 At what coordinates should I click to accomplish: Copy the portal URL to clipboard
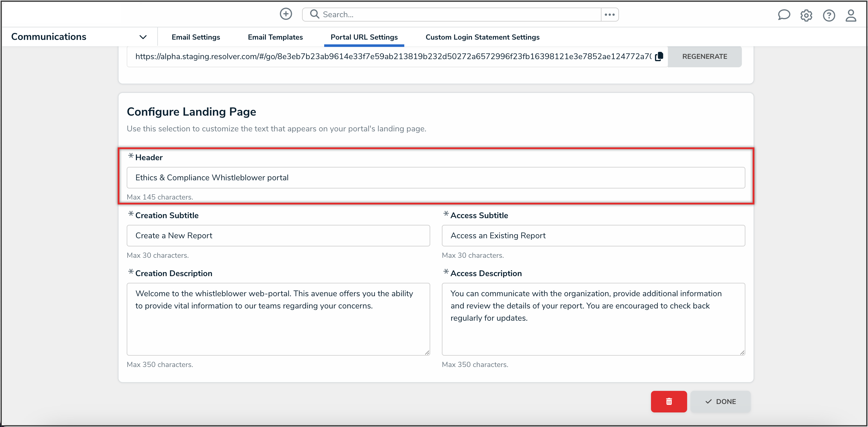[659, 57]
